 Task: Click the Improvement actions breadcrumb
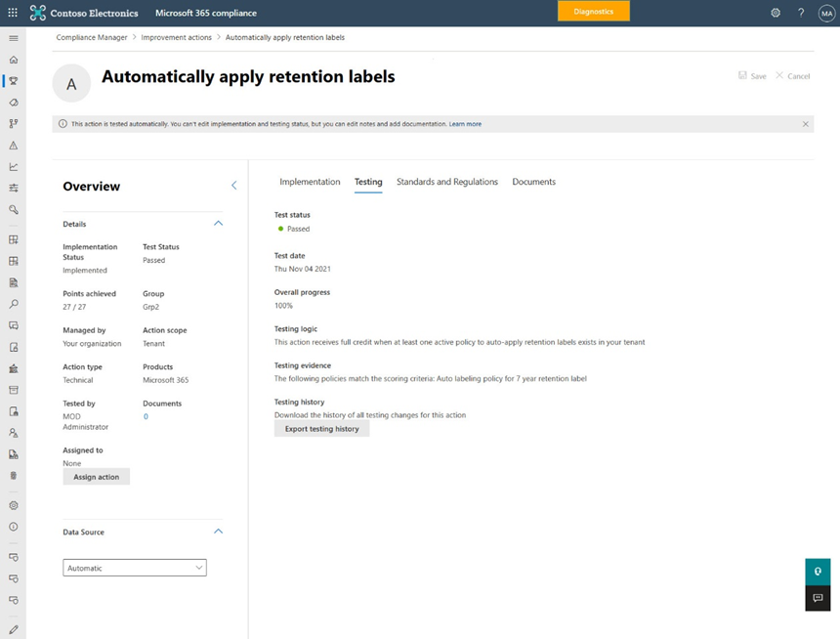coord(177,37)
